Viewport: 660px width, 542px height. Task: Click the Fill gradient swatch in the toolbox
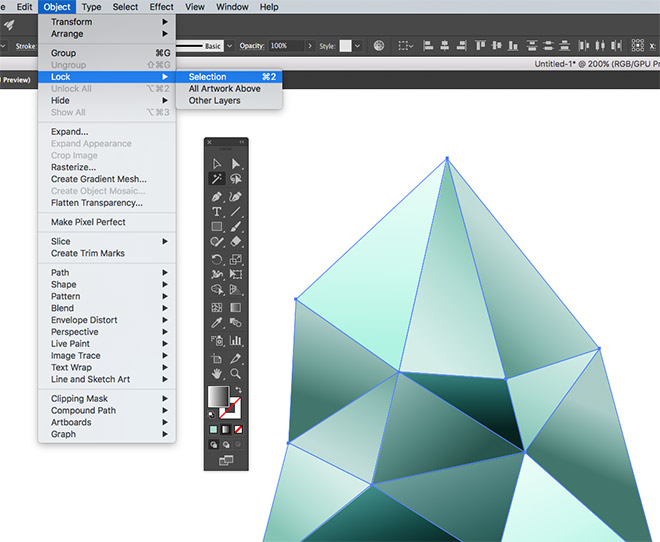(x=217, y=396)
